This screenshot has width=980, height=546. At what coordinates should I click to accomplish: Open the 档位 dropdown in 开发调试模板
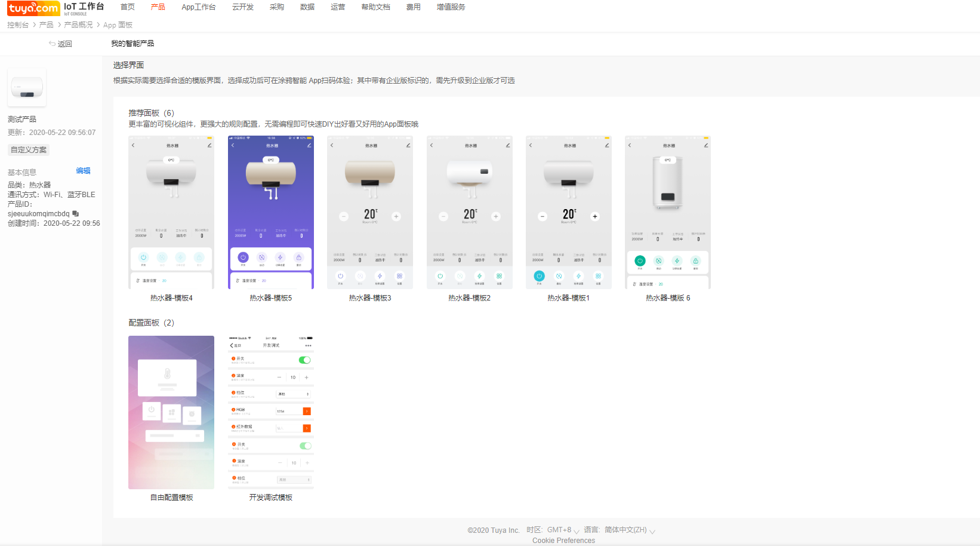(294, 394)
